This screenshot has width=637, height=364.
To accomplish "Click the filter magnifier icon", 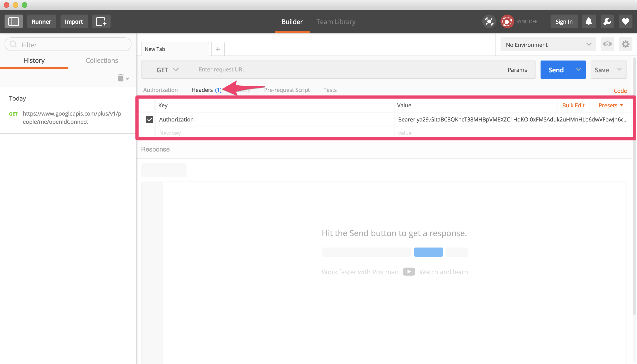I will coord(13,44).
